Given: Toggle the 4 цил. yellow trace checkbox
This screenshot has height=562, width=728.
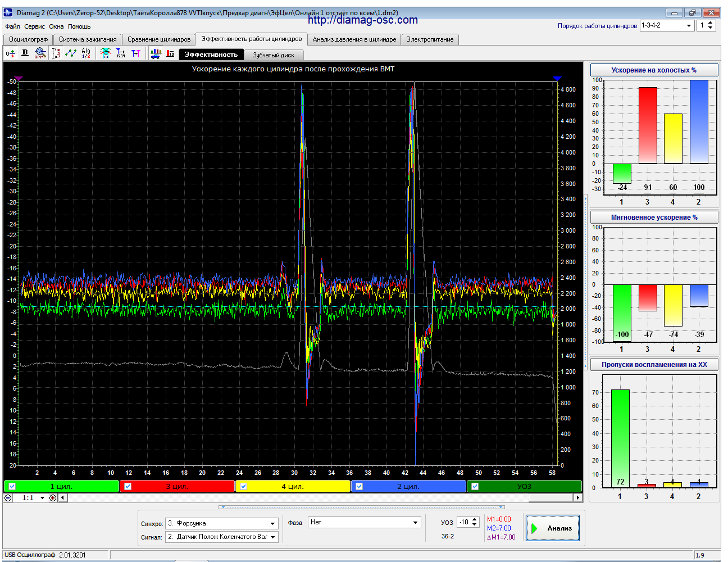Looking at the screenshot, I should tap(244, 487).
